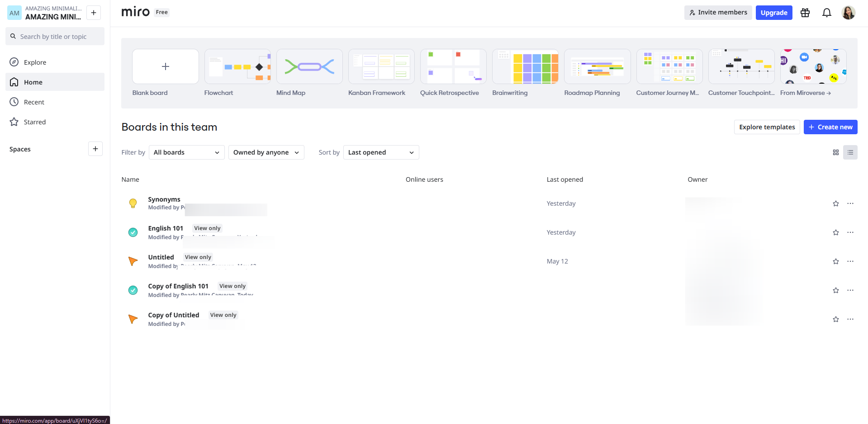The height and width of the screenshot is (424, 868).
Task: Star the Copy of Untitled board
Action: tap(836, 319)
